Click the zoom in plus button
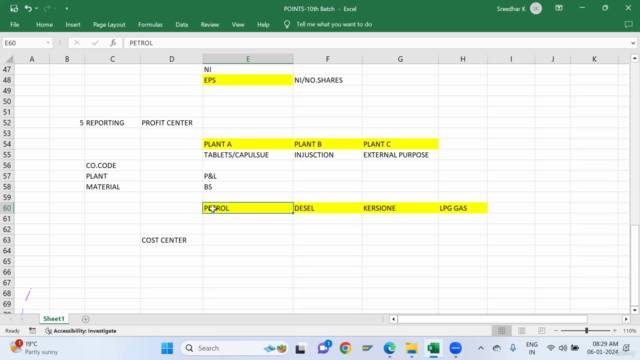The image size is (640, 360). (x=615, y=331)
